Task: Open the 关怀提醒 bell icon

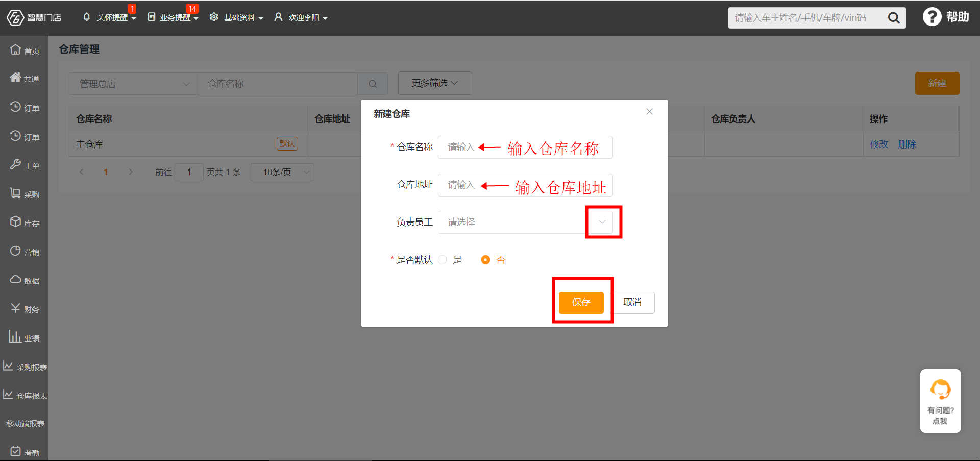Action: coord(87,17)
